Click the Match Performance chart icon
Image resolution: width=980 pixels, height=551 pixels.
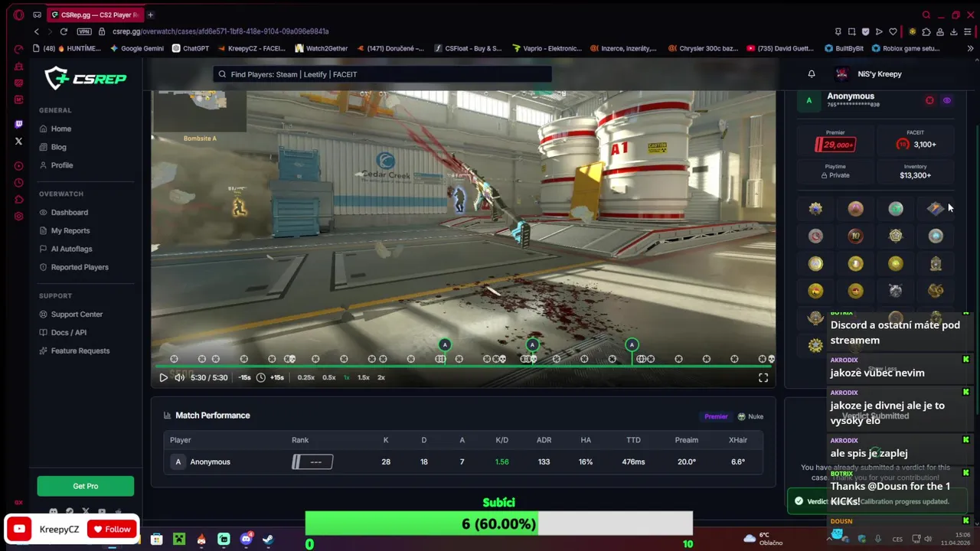pyautogui.click(x=168, y=416)
